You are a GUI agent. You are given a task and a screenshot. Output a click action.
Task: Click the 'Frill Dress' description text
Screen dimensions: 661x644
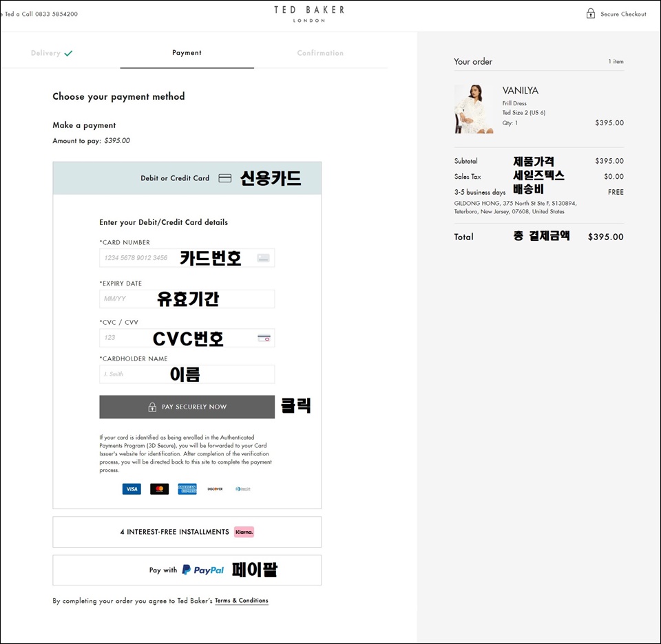(x=514, y=103)
